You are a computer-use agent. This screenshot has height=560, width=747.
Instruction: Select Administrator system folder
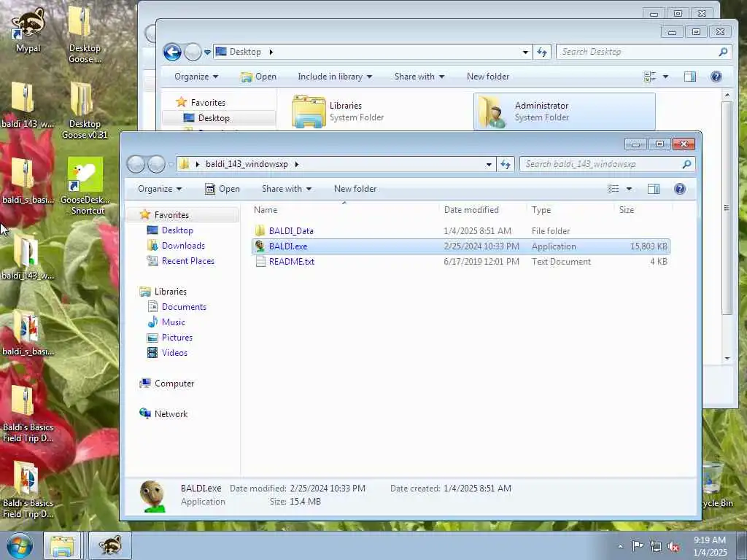tap(564, 112)
